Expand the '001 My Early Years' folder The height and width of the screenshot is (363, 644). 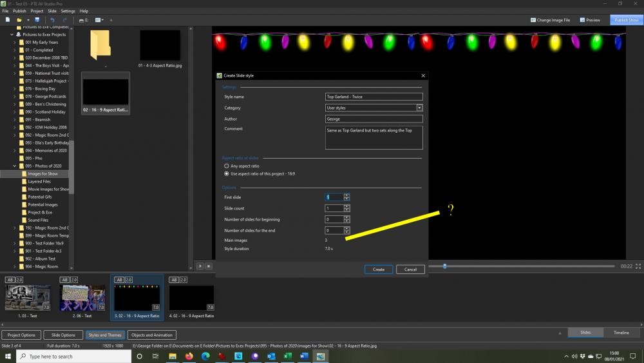[x=15, y=42]
